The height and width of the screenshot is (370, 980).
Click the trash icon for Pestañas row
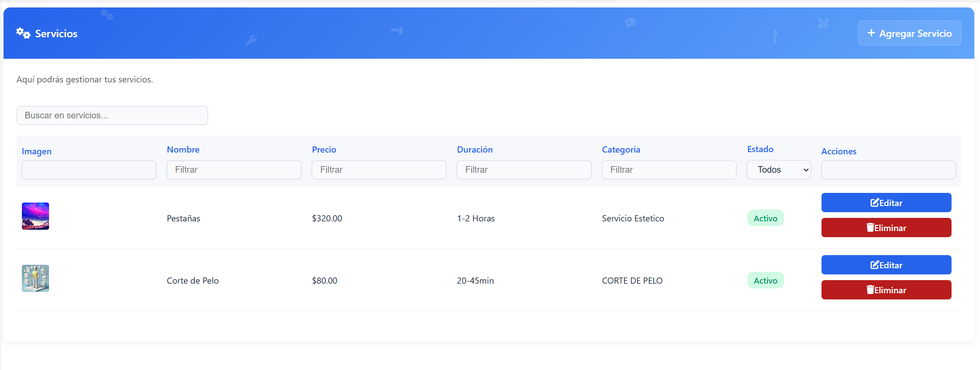[x=870, y=228]
